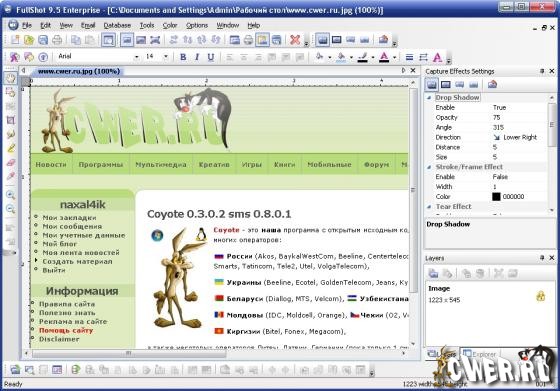Select Drop Shadow icon in Capture Effects panel

pos(431,85)
